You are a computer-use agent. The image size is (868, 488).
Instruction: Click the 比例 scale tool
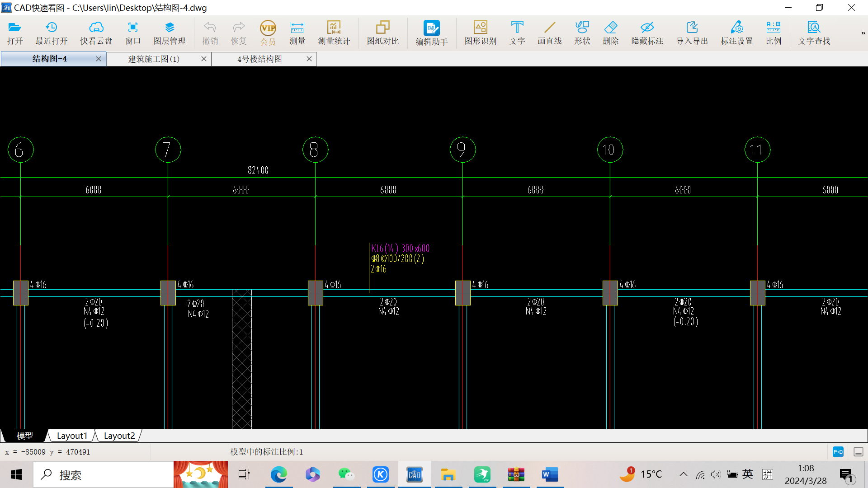[x=774, y=33]
